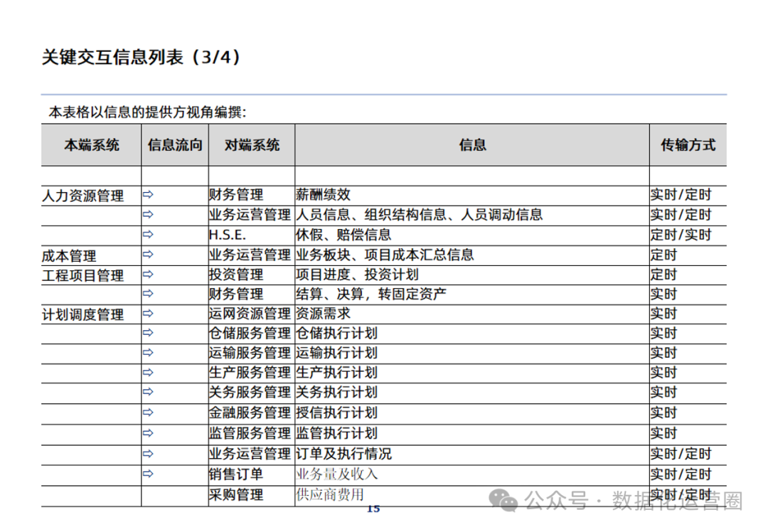Click 定时/实时 in the H.S.E. row
This screenshot has height=532, width=768.
(x=681, y=235)
